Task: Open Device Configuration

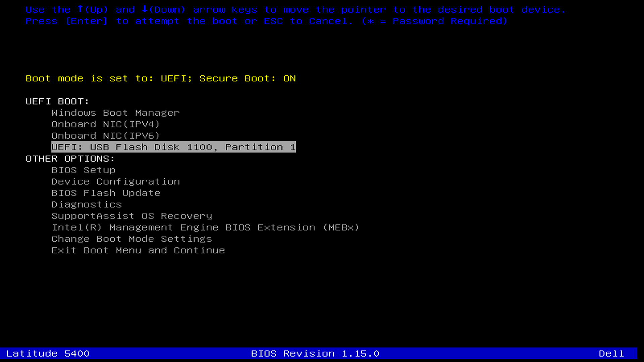Action: [116, 182]
